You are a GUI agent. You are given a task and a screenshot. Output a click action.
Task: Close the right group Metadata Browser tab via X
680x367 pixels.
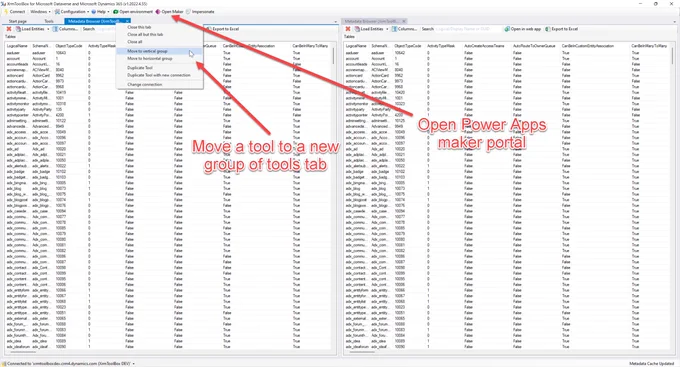tap(403, 21)
